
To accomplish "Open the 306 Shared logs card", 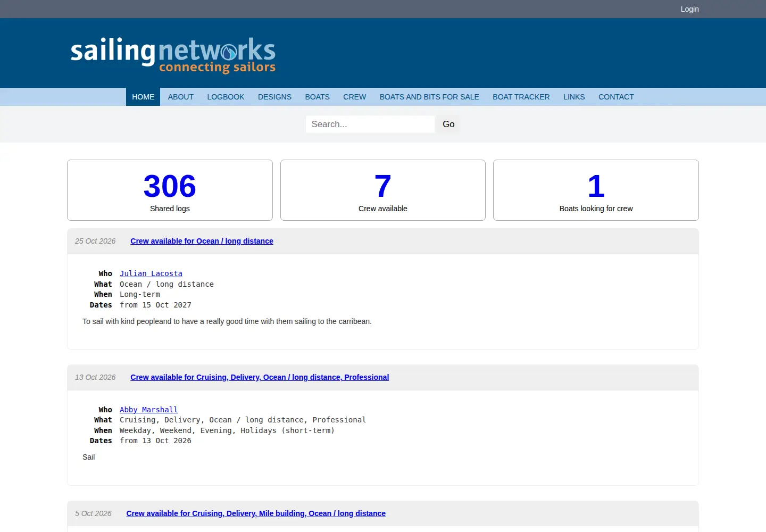I will 170,190.
